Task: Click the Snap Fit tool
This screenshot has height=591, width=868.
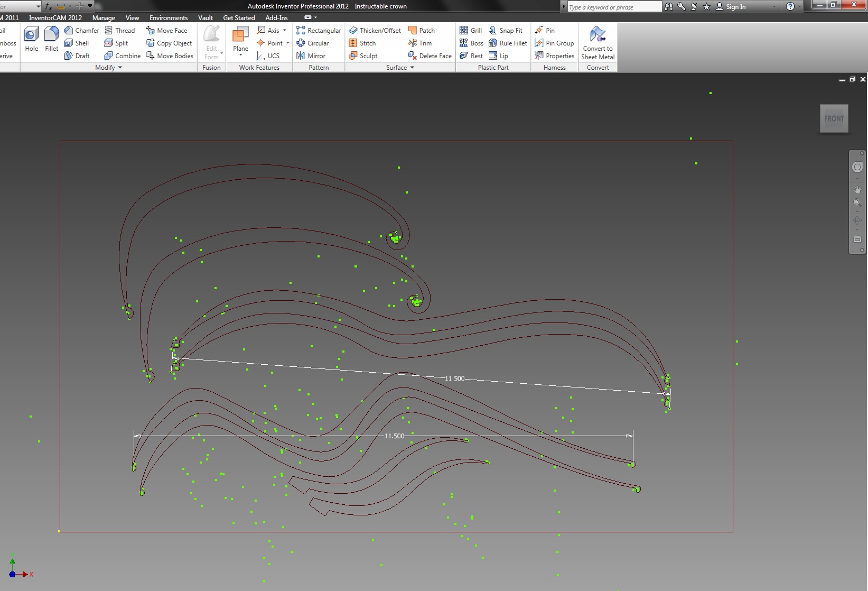Action: pos(505,31)
